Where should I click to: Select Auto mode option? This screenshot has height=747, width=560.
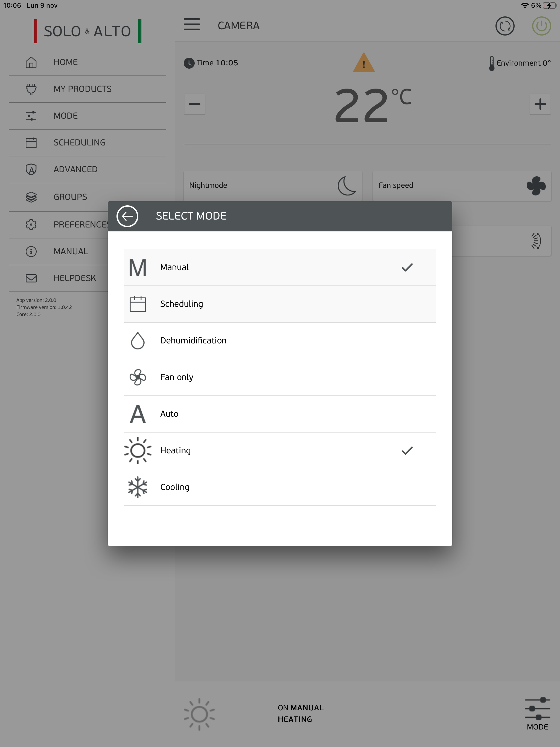tap(280, 414)
